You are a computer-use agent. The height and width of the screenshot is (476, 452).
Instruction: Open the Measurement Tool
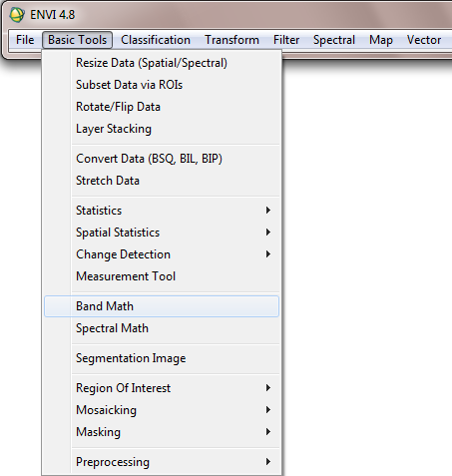[x=162, y=276]
